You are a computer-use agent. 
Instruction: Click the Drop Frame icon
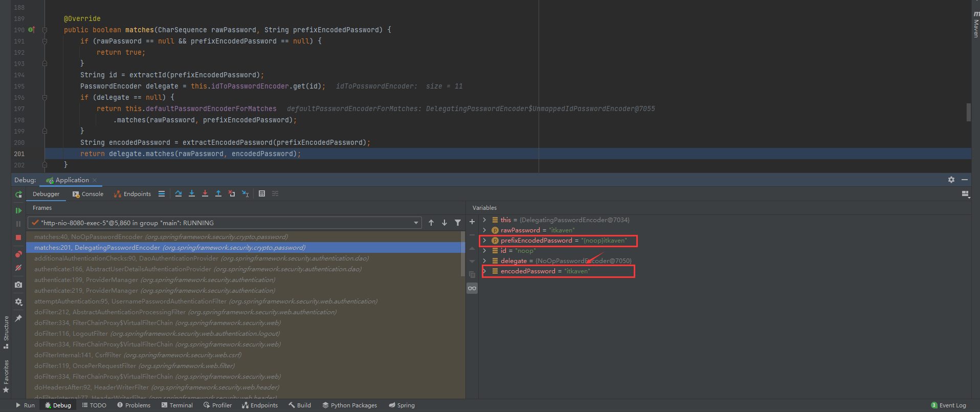coord(232,194)
